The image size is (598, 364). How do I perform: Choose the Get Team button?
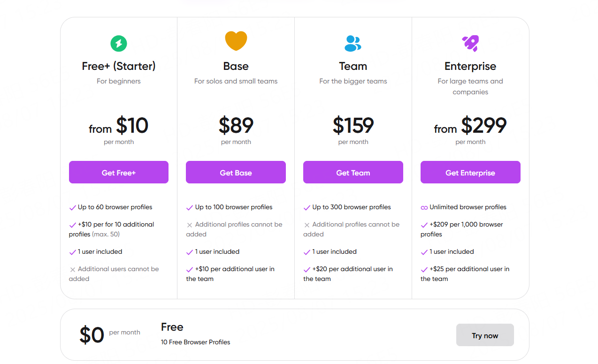tap(353, 172)
